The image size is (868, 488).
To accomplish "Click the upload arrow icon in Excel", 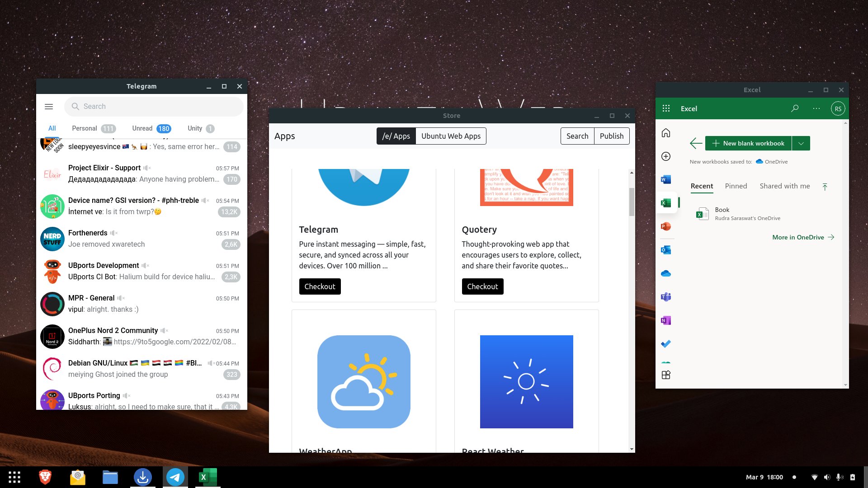I will pos(825,187).
